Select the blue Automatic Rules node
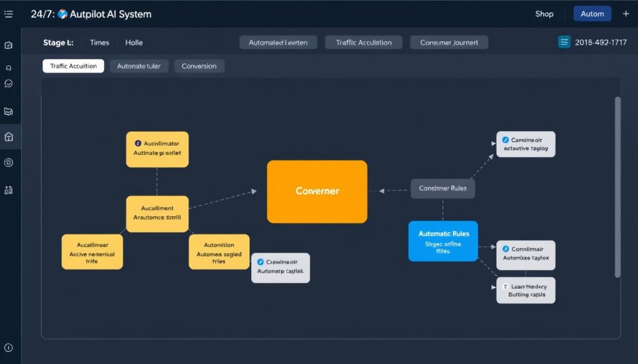Image resolution: width=638 pixels, height=364 pixels. (x=443, y=240)
